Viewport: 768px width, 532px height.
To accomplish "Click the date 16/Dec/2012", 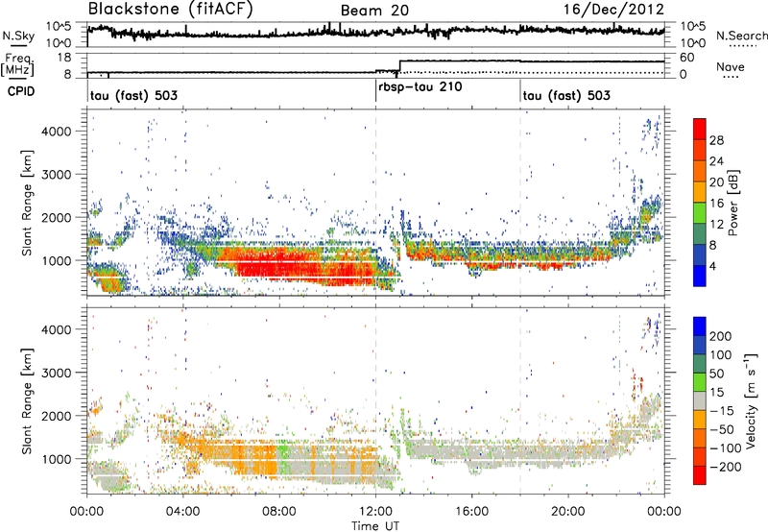I will tap(613, 9).
